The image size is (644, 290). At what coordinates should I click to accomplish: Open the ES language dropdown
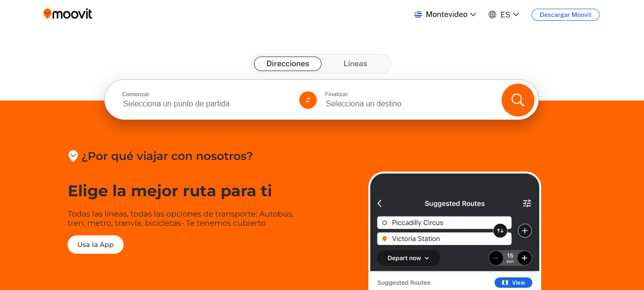[504, 14]
